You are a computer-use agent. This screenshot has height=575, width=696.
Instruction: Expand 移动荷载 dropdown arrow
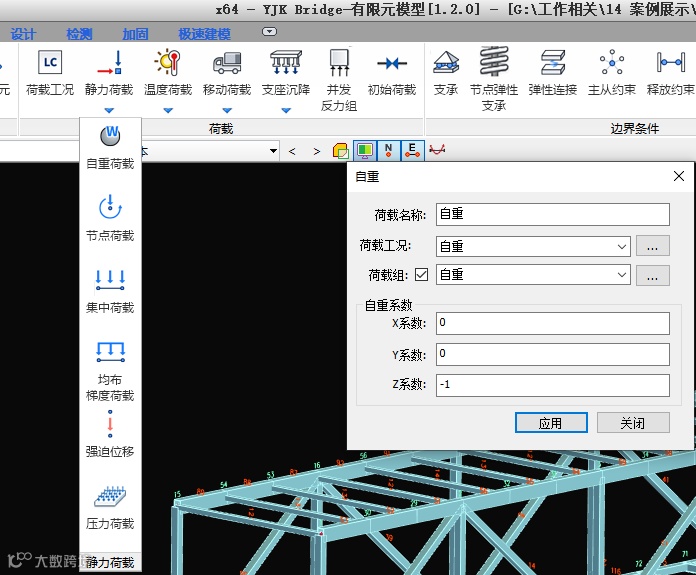click(x=227, y=110)
